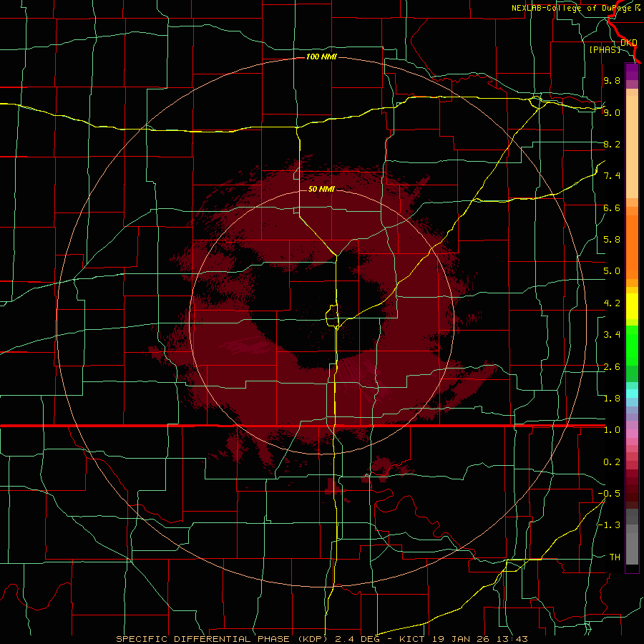Click the 9.8 legend value
Image resolution: width=644 pixels, height=644 pixels.
(x=612, y=80)
